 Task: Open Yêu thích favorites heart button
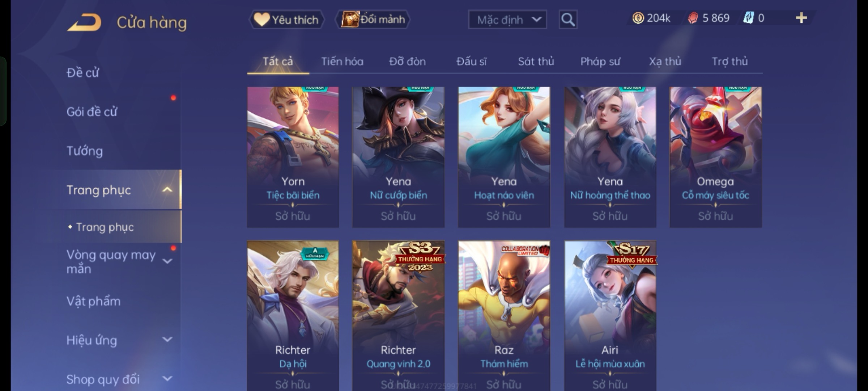[x=287, y=20]
